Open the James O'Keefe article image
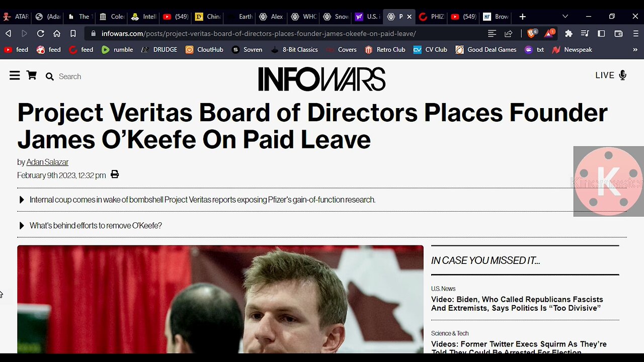This screenshot has width=644, height=362. tap(220, 299)
